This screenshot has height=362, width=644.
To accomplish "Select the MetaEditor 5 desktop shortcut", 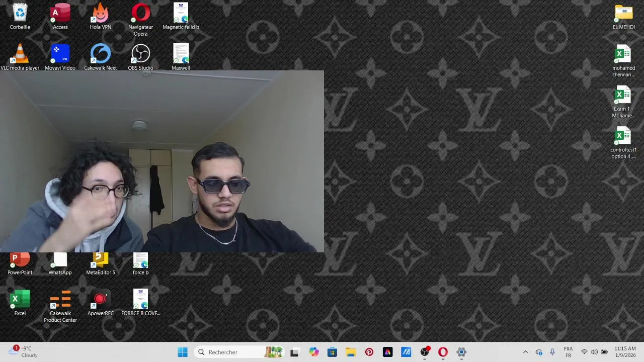I will click(101, 264).
